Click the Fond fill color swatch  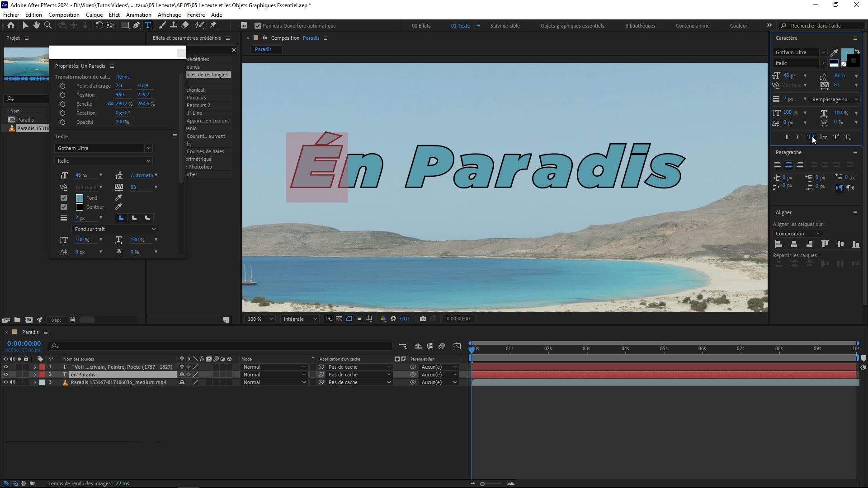point(80,198)
